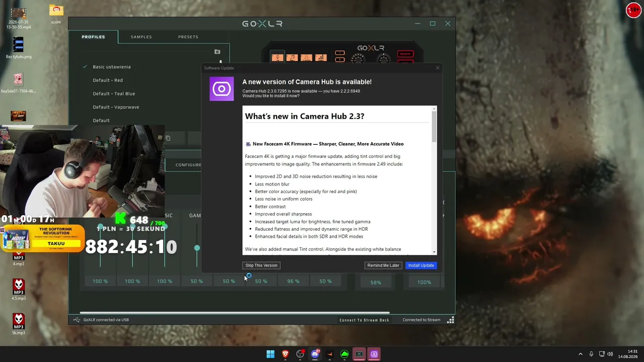The width and height of the screenshot is (644, 362).
Task: Click the release notes scroll-up arrow
Action: (434, 108)
